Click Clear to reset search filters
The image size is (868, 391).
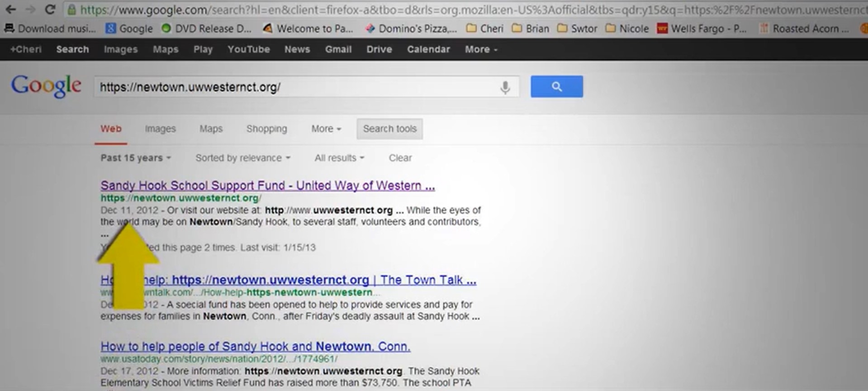pyautogui.click(x=400, y=158)
